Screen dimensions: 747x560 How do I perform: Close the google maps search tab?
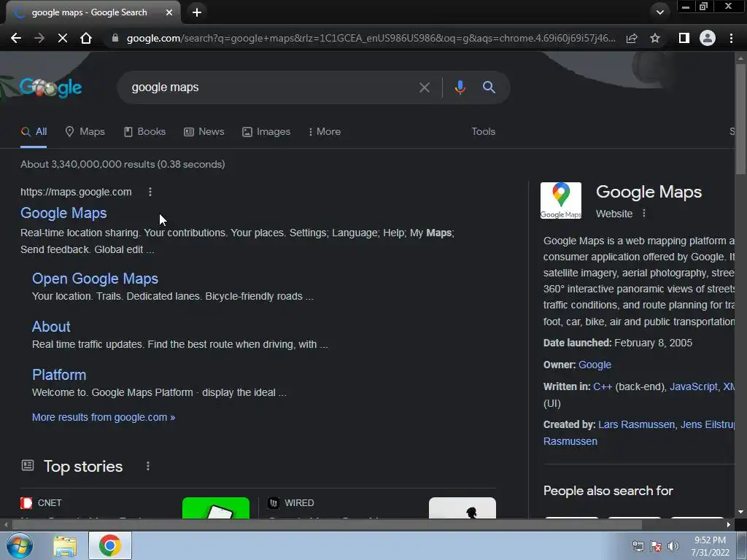[x=169, y=12]
